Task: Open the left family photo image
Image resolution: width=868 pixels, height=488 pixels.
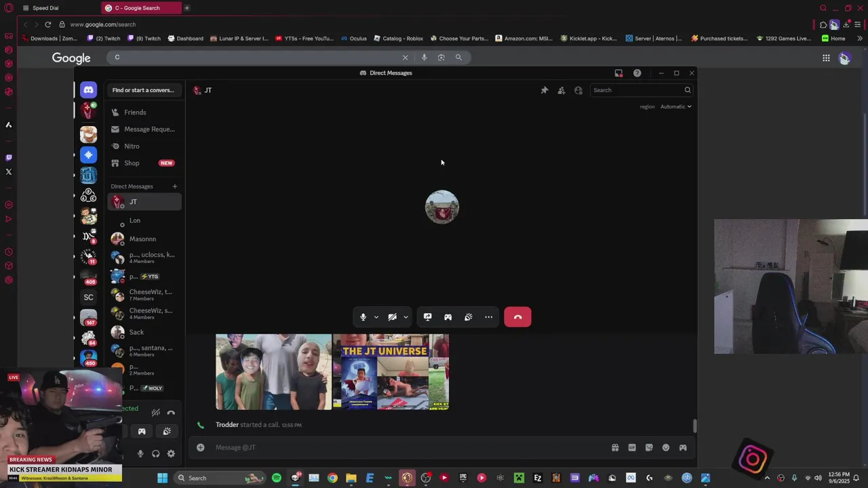Action: point(274,372)
